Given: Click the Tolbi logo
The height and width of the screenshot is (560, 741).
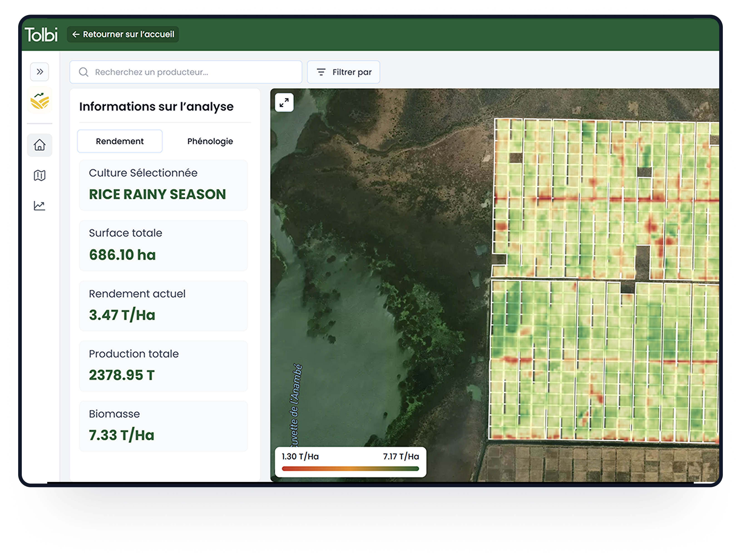Looking at the screenshot, I should coord(41,35).
